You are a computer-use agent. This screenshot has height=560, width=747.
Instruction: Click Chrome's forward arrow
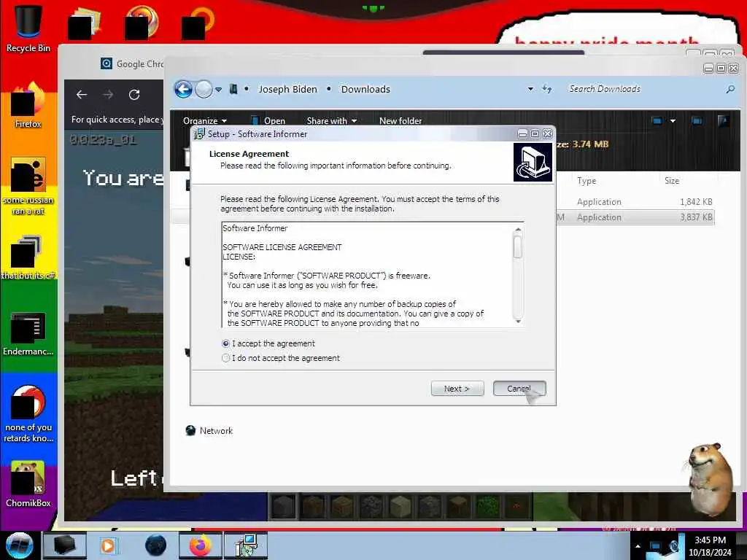108,95
